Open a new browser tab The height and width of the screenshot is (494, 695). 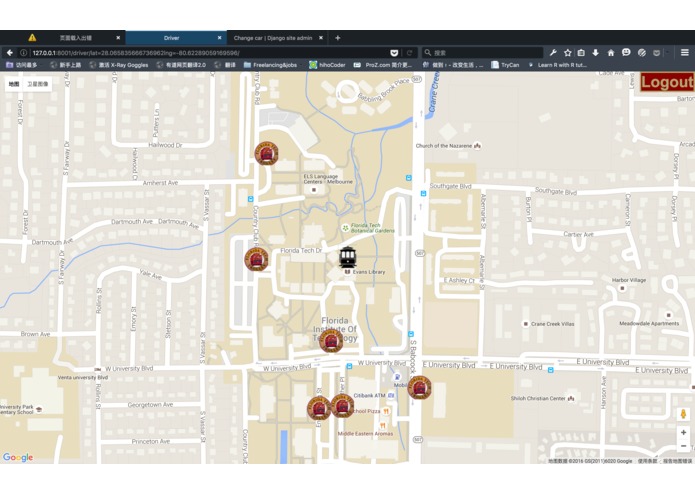pyautogui.click(x=338, y=38)
